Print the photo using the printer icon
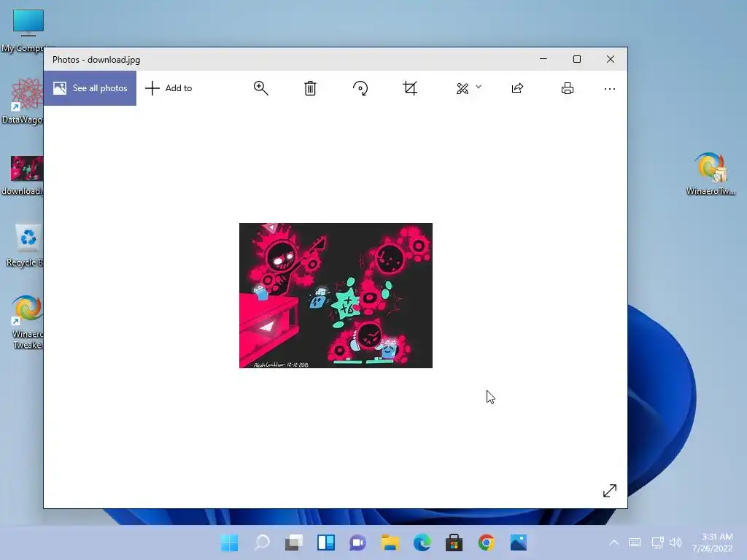The height and width of the screenshot is (560, 747). [568, 88]
